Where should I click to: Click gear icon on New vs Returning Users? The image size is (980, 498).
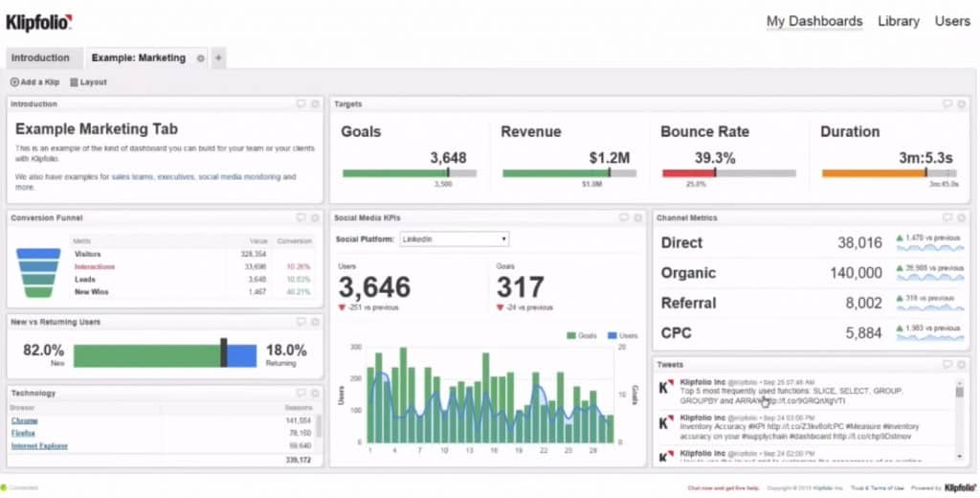point(315,322)
